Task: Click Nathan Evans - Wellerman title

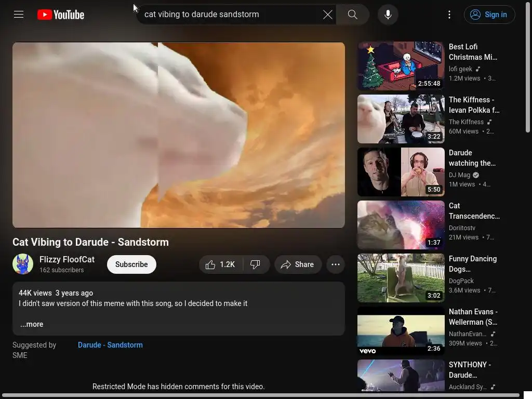Action: coord(473,316)
